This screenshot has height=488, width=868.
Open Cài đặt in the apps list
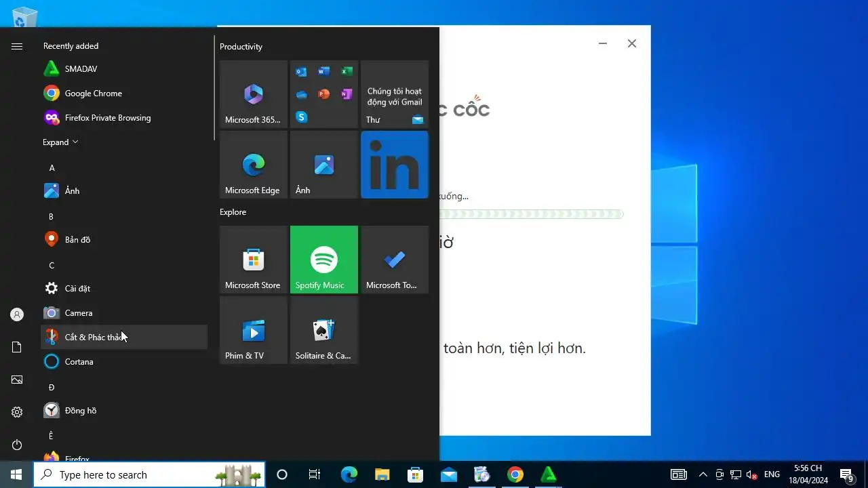[124, 289]
